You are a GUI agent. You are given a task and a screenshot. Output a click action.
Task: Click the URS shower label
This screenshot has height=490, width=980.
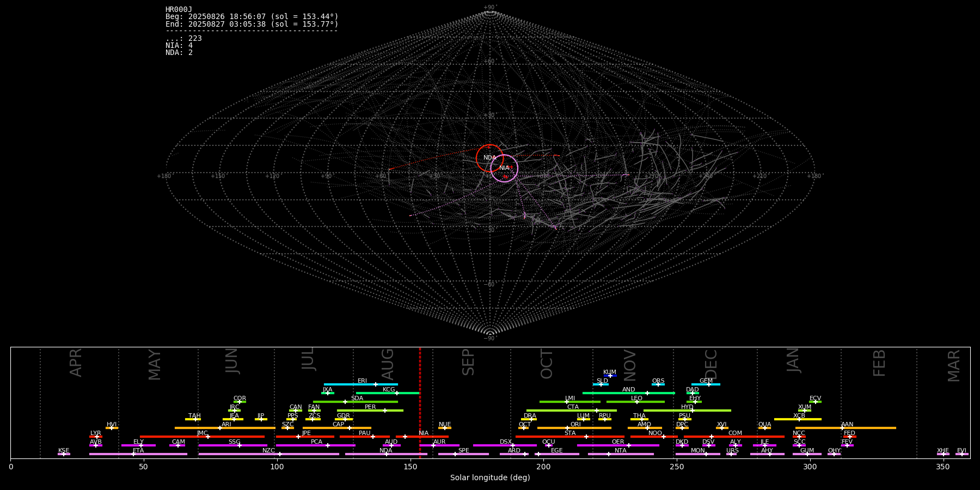coord(733,450)
